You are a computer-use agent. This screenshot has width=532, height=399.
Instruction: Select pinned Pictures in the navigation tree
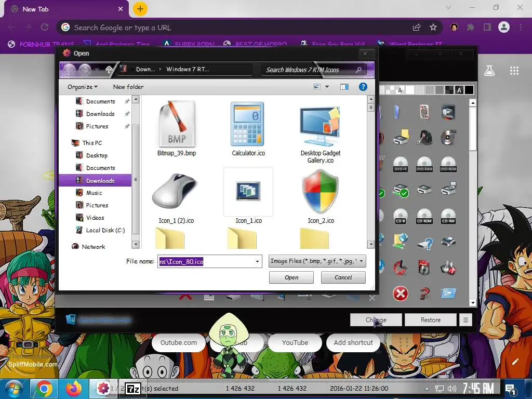coord(97,126)
